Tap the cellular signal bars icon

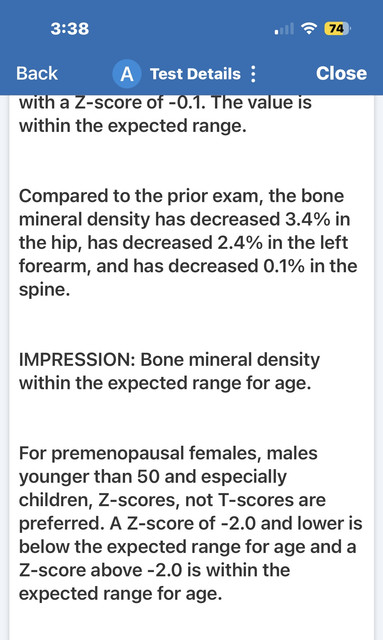point(284,29)
